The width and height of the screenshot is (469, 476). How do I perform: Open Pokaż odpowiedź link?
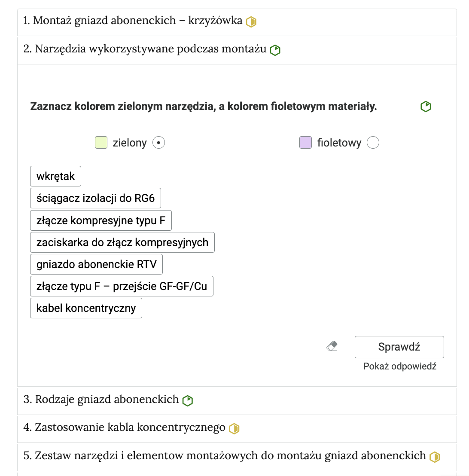click(x=399, y=366)
